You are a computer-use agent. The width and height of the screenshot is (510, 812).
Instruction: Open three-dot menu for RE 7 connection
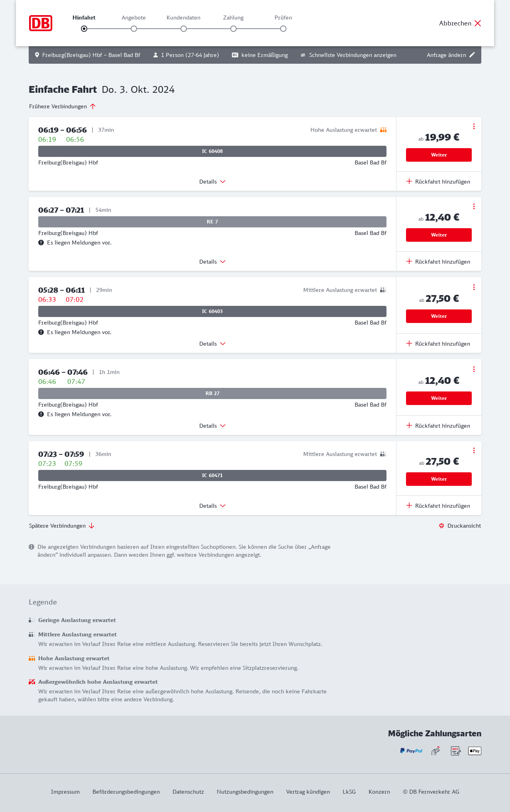[474, 206]
